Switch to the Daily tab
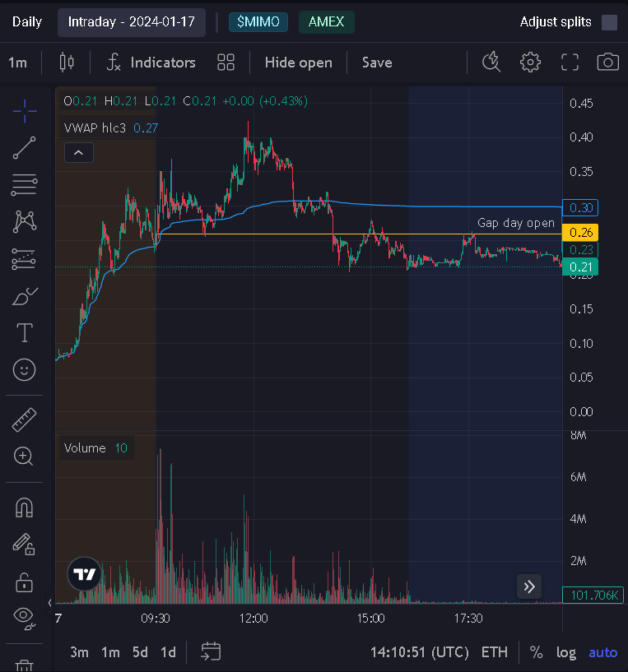 pos(27,22)
